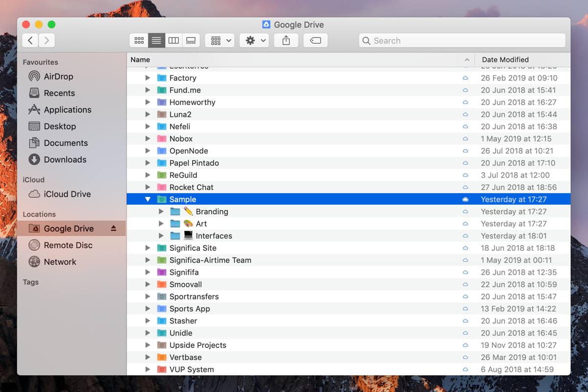Image resolution: width=588 pixels, height=392 pixels.
Task: Click the date 26 Mar 2019 at 10:01
Action: tap(519, 357)
